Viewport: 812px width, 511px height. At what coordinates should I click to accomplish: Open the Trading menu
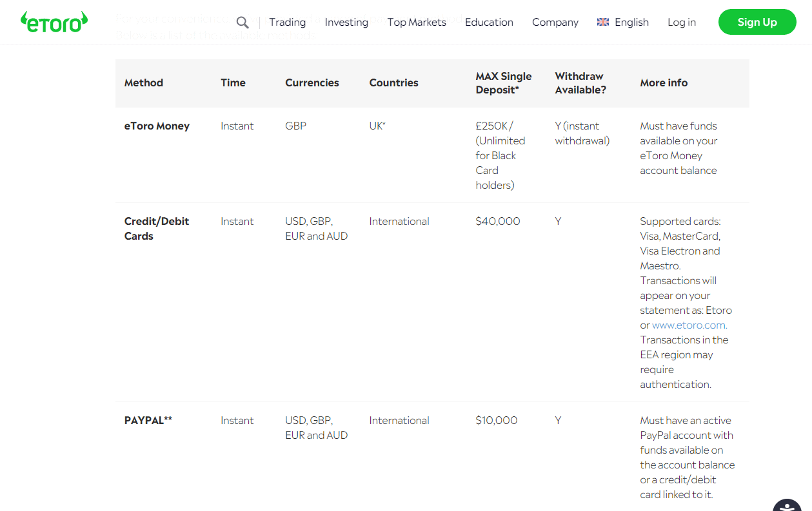287,22
